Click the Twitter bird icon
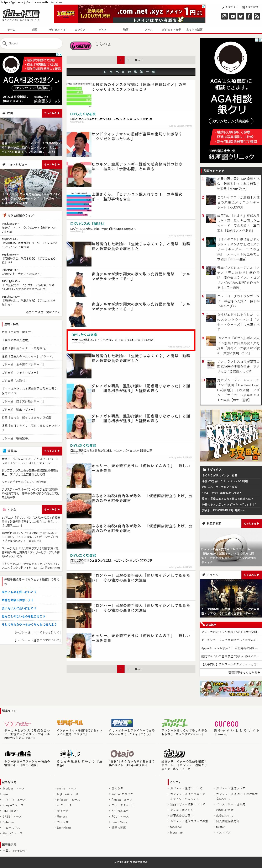The width and height of the screenshot is (262, 868). point(240,16)
